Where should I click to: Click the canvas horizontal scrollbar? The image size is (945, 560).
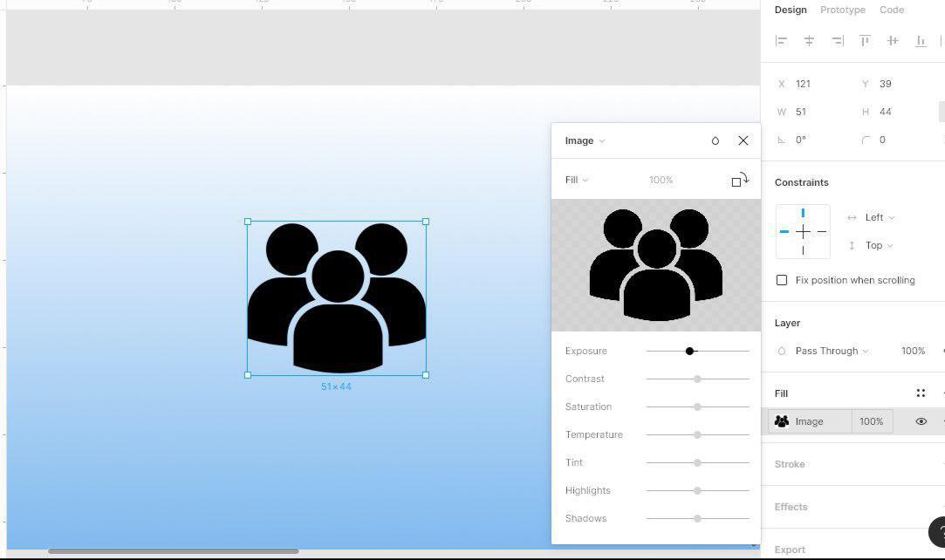coord(174,551)
